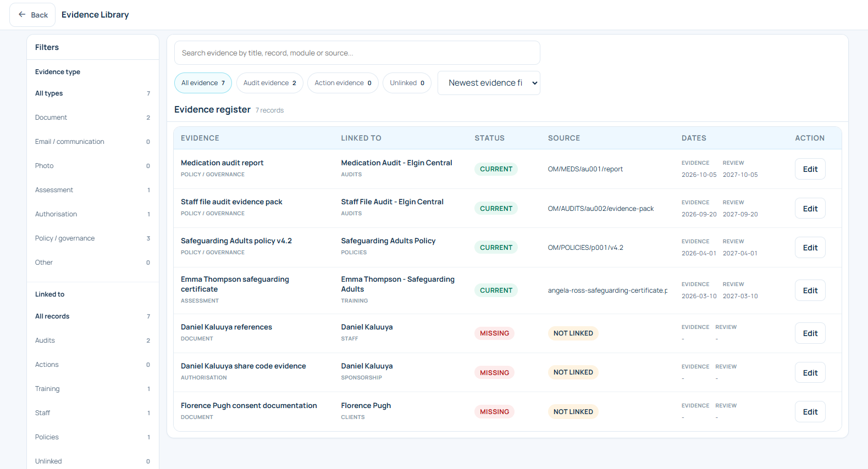Edit Daniel Kaluuya references row

point(810,333)
